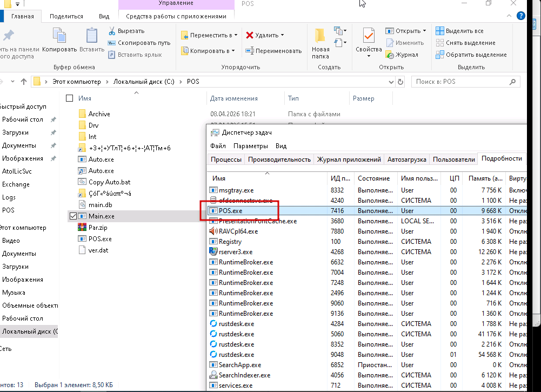Open Средства работы с приложениями tab
This screenshot has height=392, width=541.
click(176, 16)
